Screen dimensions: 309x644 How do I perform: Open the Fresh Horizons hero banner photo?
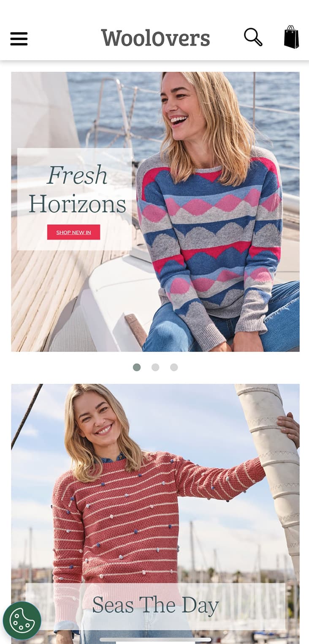[155, 212]
